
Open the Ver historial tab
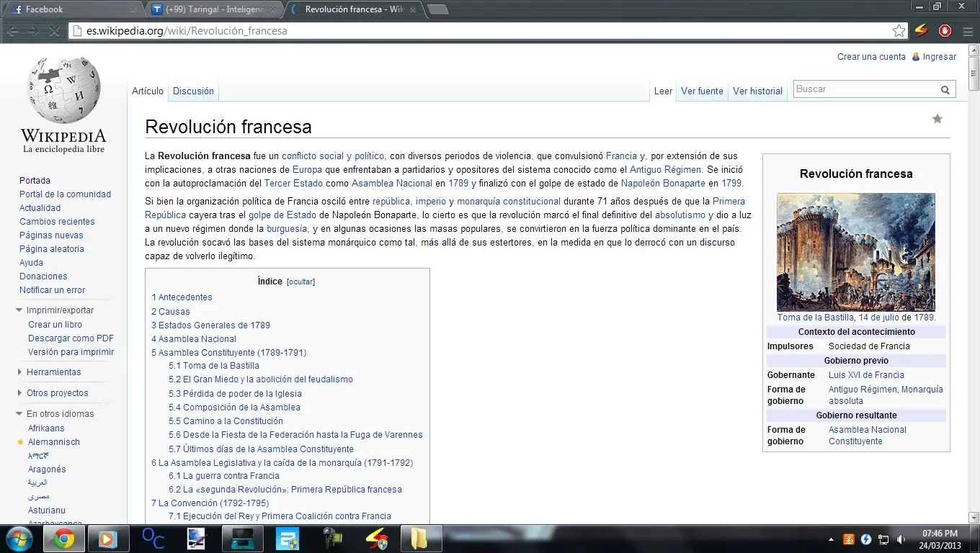(x=757, y=91)
